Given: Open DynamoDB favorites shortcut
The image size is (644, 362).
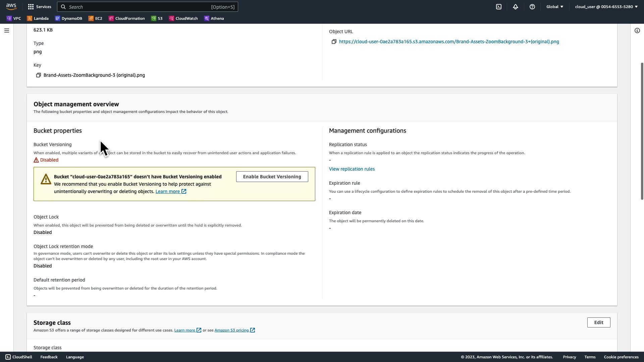Looking at the screenshot, I should tap(69, 18).
